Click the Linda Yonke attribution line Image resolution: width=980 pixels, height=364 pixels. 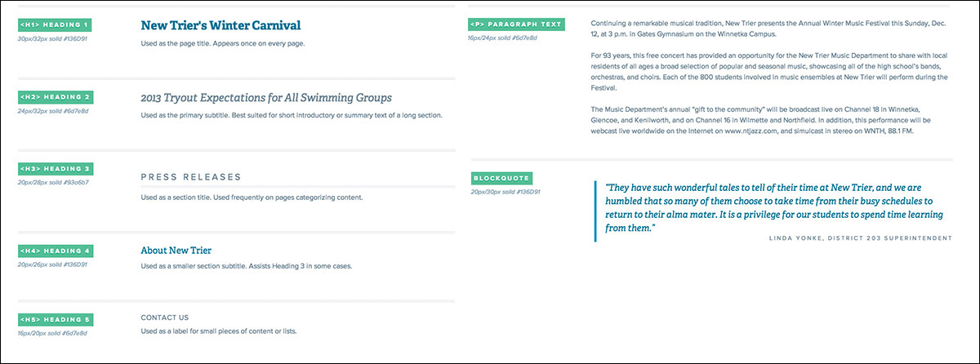click(x=860, y=238)
